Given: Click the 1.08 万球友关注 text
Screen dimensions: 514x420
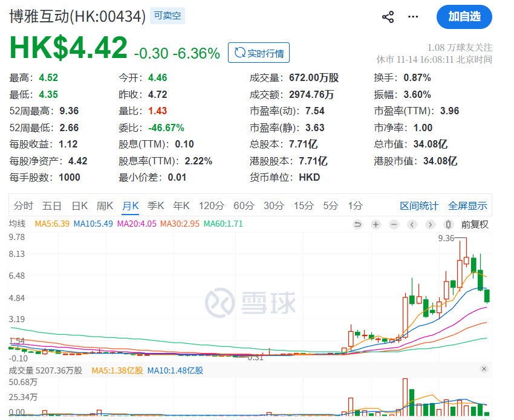Looking at the screenshot, I should coord(460,48).
